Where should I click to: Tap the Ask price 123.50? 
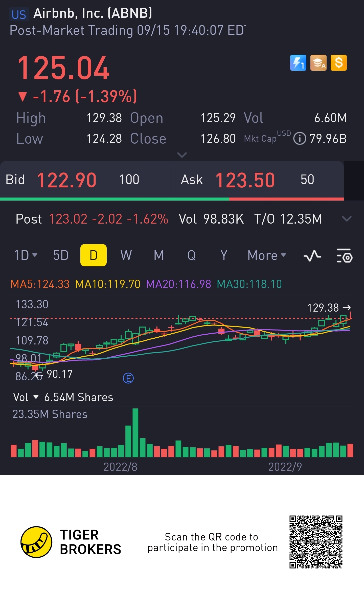(x=245, y=180)
